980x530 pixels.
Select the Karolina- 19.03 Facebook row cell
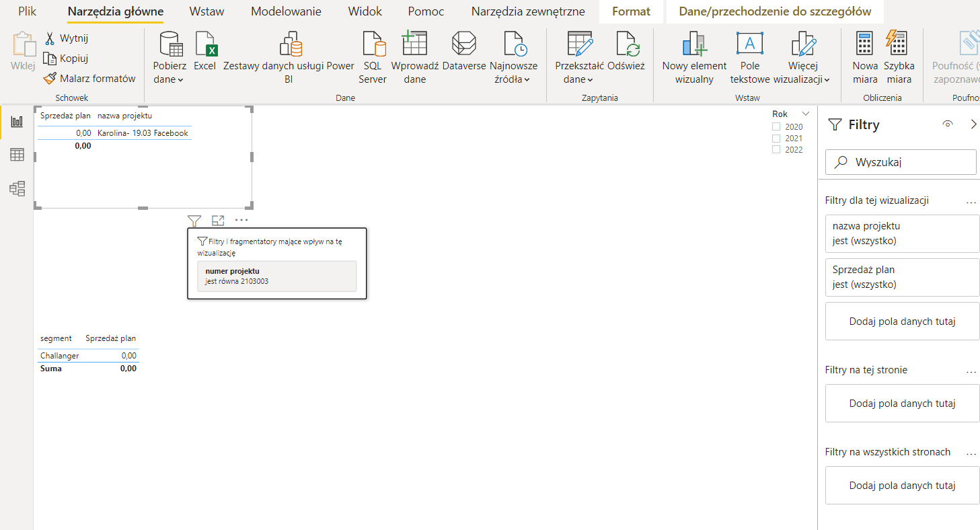[143, 133]
